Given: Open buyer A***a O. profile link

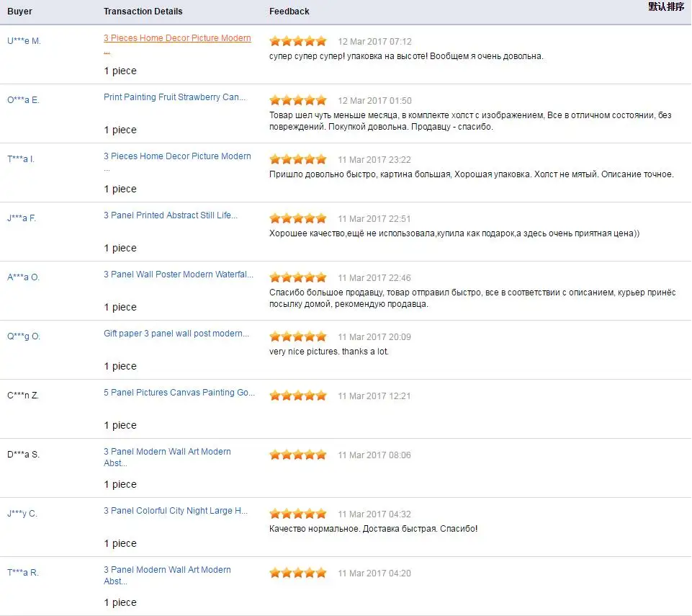Looking at the screenshot, I should (23, 277).
